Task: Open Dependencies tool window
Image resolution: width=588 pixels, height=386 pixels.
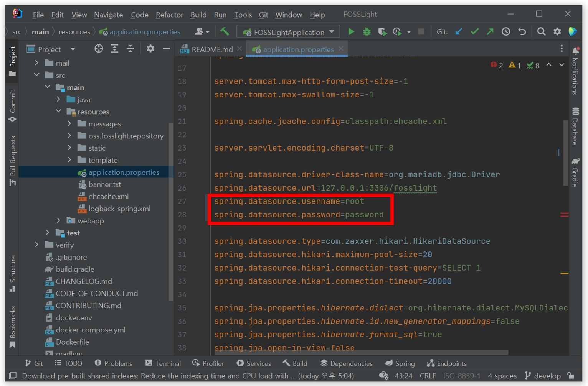Action: (x=346, y=363)
